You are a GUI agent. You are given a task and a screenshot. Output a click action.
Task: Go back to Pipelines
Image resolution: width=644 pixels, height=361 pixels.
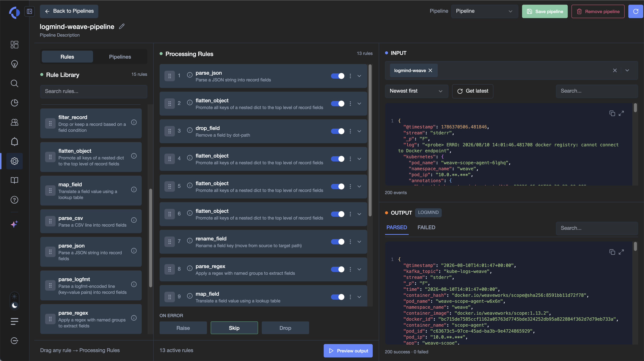69,11
